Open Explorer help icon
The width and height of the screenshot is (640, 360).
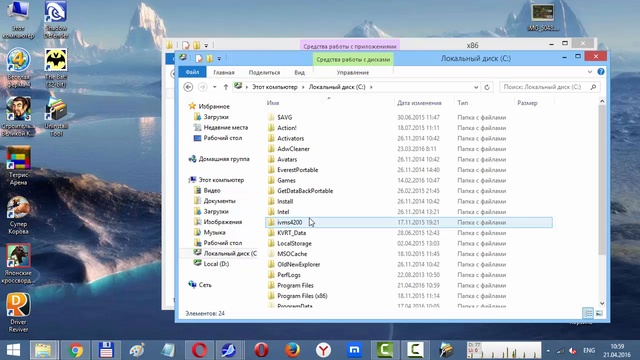(x=601, y=71)
